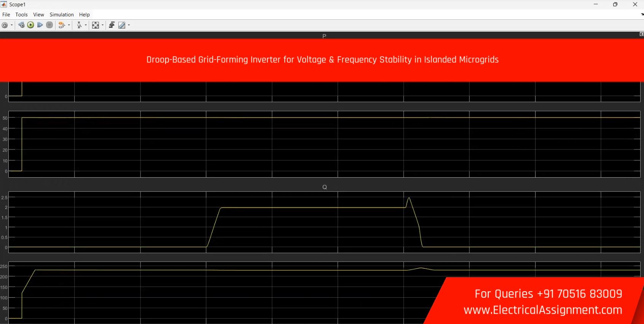644x324 pixels.
Task: Restore down the Scope1 window
Action: pos(615,4)
